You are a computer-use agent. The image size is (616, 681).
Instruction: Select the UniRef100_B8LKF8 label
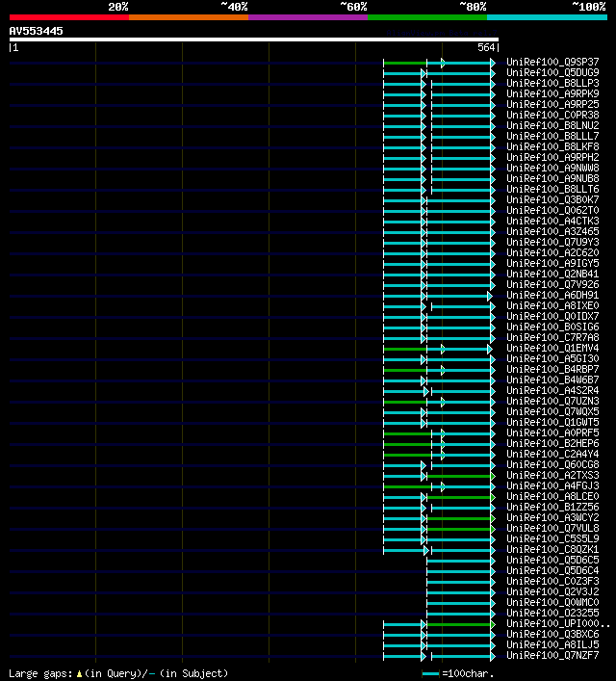coord(552,146)
